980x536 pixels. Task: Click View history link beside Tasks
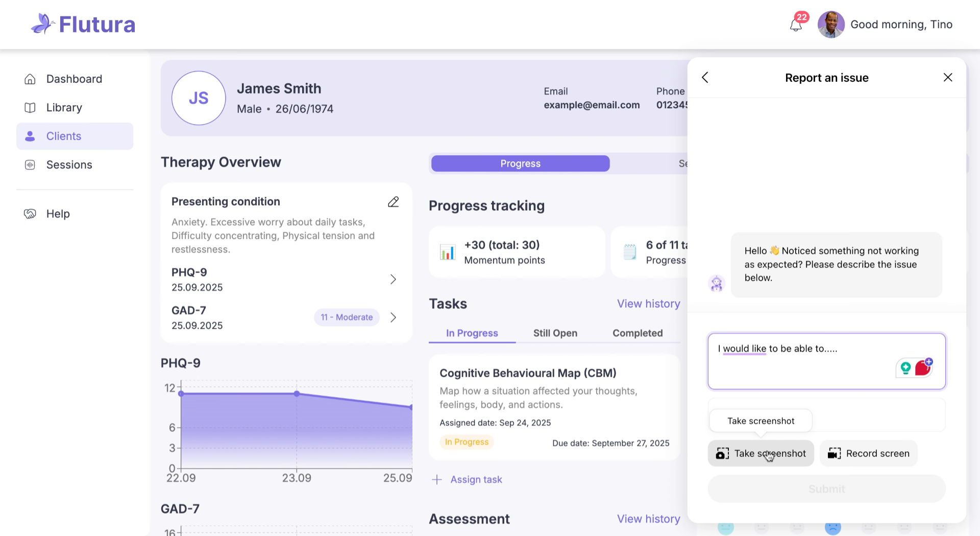click(x=648, y=304)
